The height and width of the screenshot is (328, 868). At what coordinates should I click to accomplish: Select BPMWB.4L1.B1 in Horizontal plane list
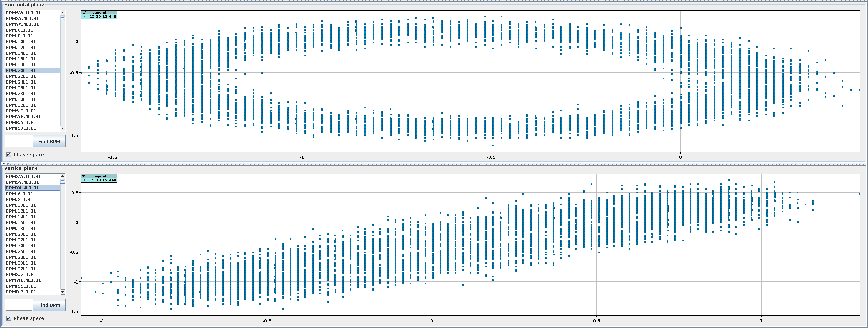coord(33,116)
